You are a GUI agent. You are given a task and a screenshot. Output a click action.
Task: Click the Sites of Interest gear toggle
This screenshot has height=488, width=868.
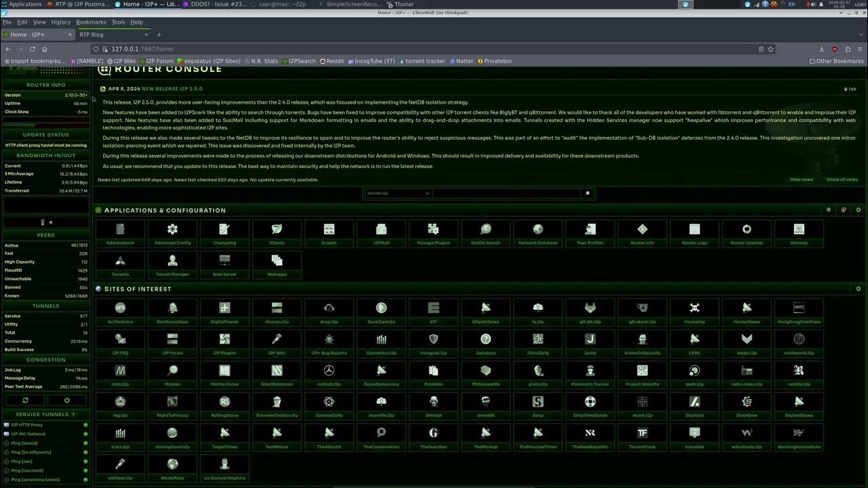point(858,289)
